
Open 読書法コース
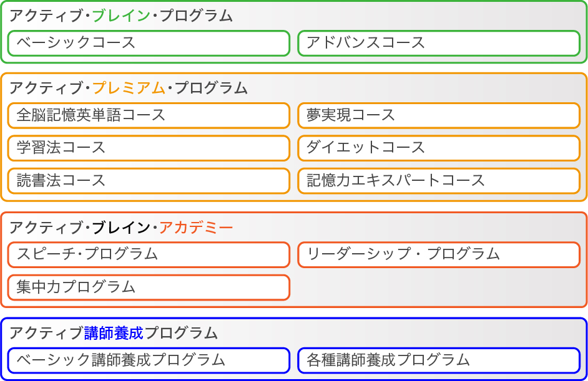point(149,181)
